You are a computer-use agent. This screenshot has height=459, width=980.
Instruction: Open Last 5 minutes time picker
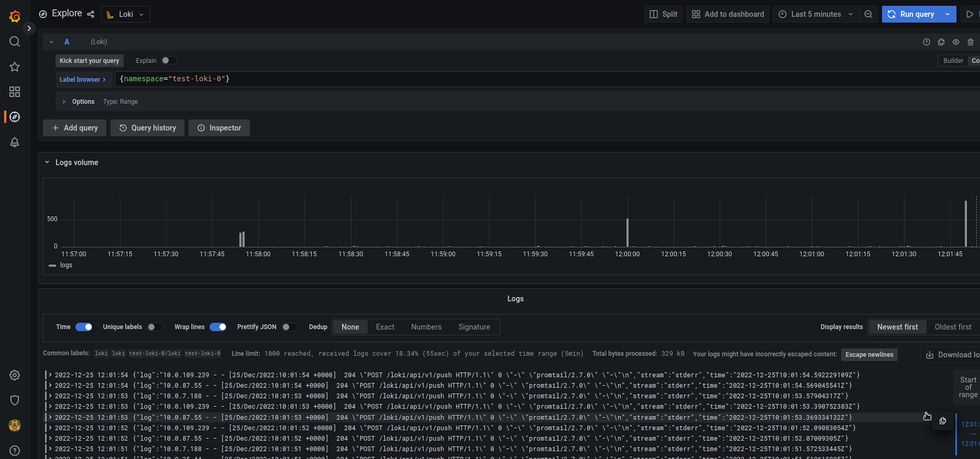pos(816,14)
